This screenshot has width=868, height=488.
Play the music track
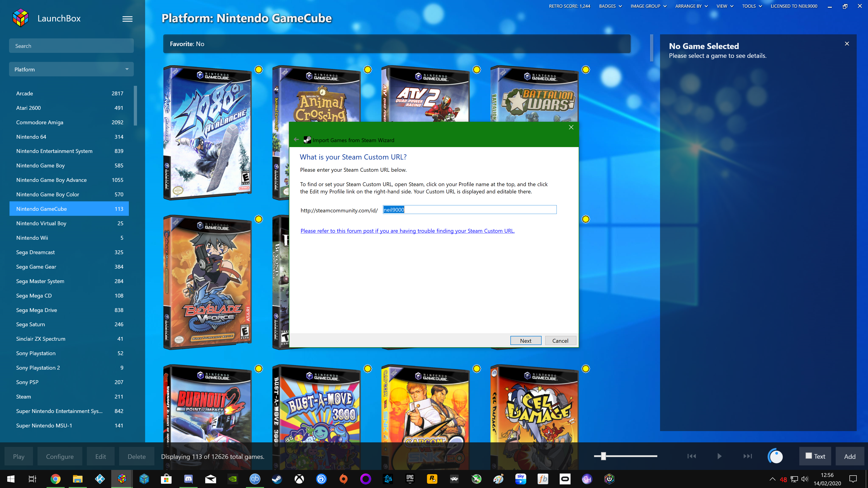[x=719, y=456]
